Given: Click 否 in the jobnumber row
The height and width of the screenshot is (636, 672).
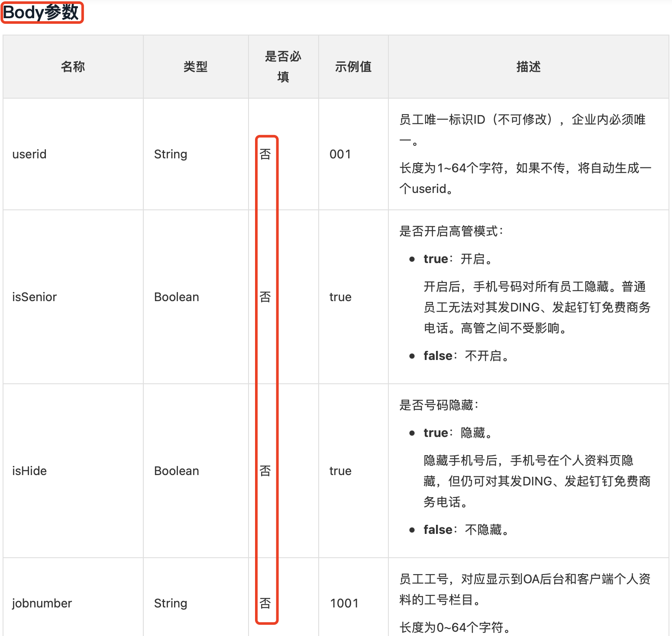Looking at the screenshot, I should point(265,603).
